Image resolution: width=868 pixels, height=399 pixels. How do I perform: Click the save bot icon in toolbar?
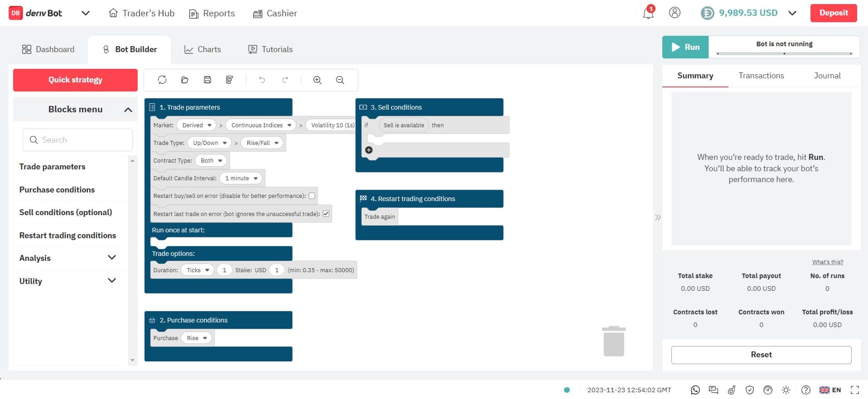(x=207, y=80)
